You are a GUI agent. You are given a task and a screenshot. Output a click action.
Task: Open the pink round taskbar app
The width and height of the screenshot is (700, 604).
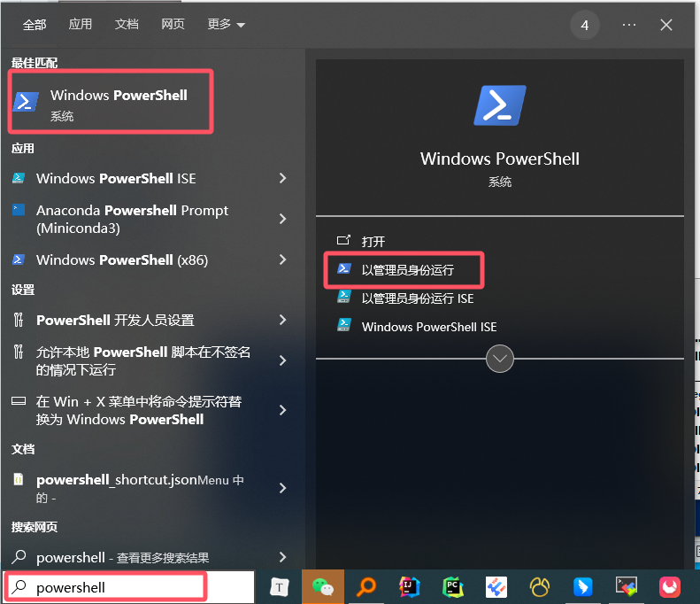click(x=670, y=586)
